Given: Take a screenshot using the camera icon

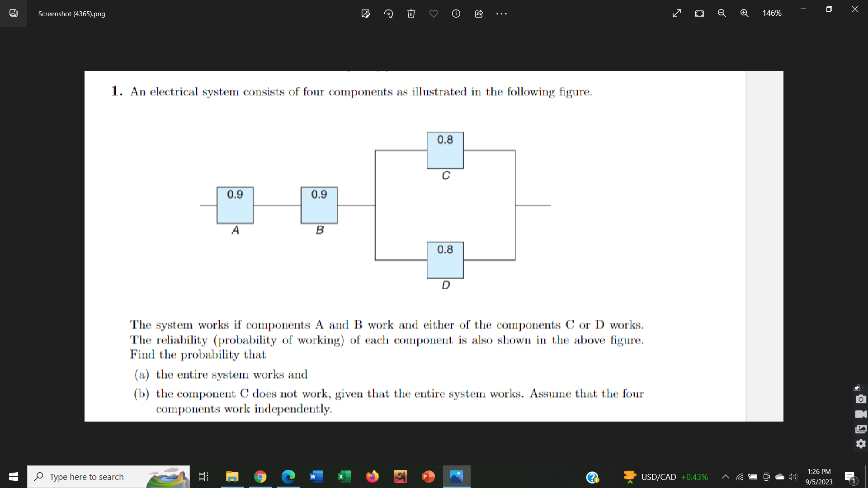Looking at the screenshot, I should point(861,399).
